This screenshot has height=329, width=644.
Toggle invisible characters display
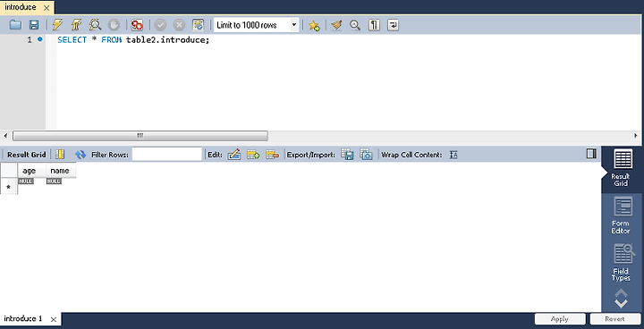[374, 25]
